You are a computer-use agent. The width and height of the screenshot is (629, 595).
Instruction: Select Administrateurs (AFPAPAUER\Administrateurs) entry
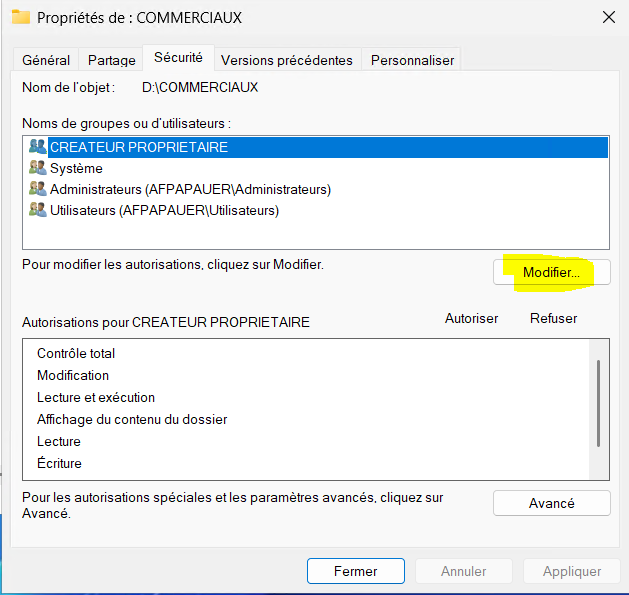click(x=190, y=189)
